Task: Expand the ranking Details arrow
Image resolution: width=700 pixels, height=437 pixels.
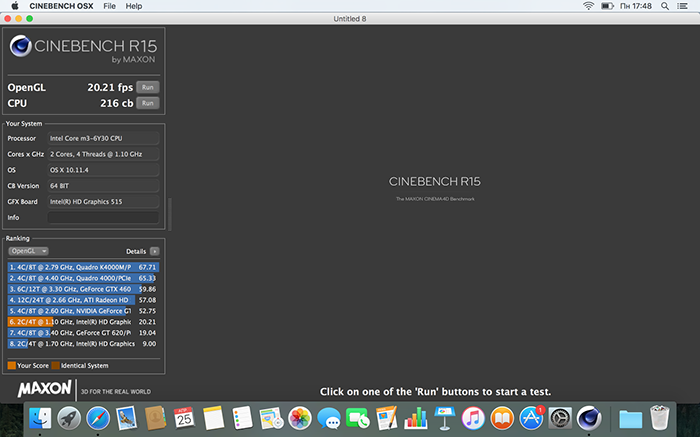Action: coord(154,251)
